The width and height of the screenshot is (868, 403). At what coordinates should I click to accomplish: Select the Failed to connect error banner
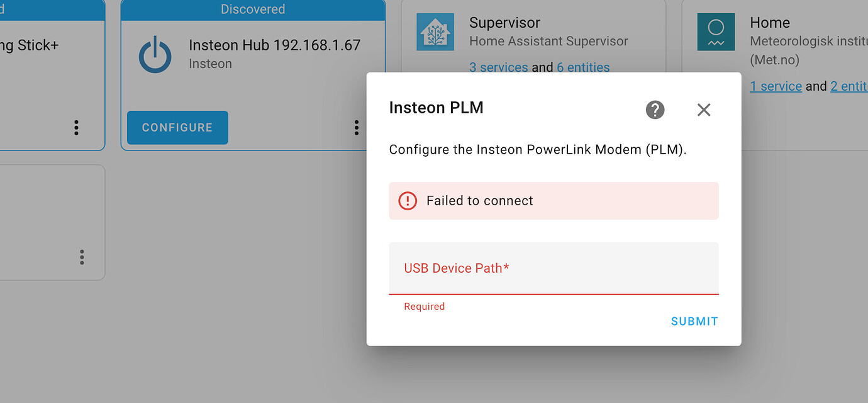click(554, 200)
